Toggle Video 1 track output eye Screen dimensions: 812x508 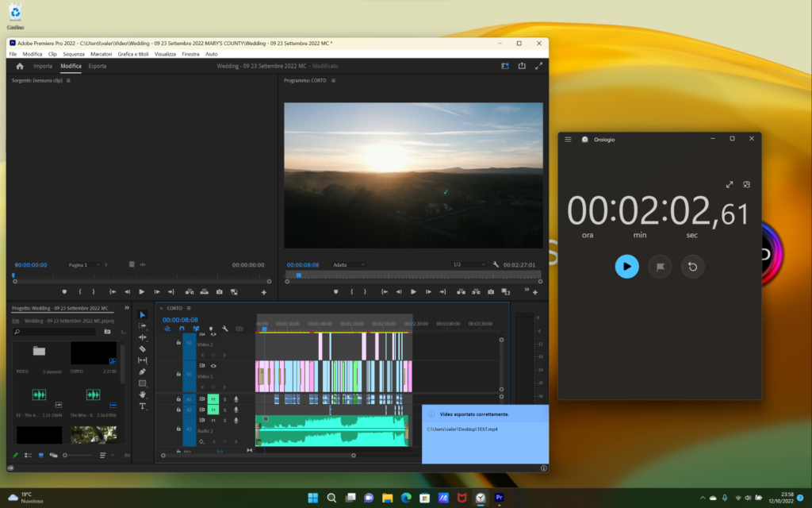[213, 366]
